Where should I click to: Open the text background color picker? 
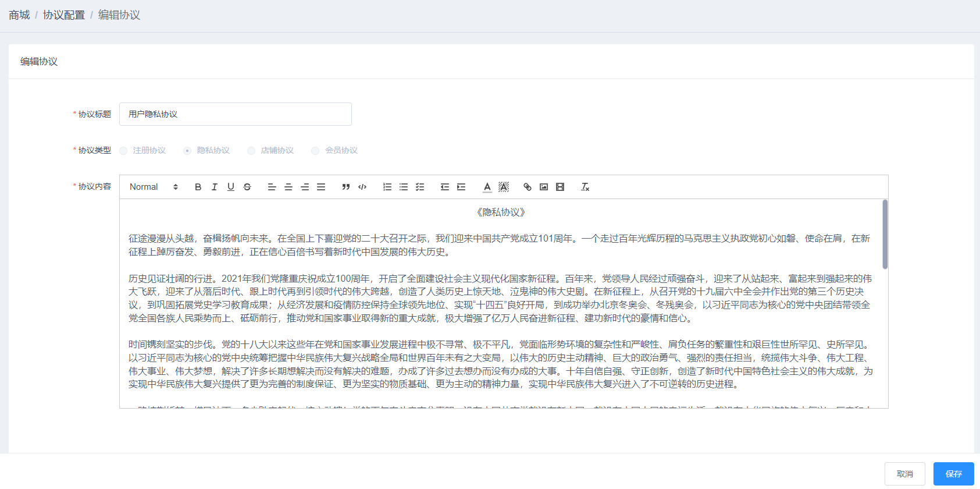504,187
